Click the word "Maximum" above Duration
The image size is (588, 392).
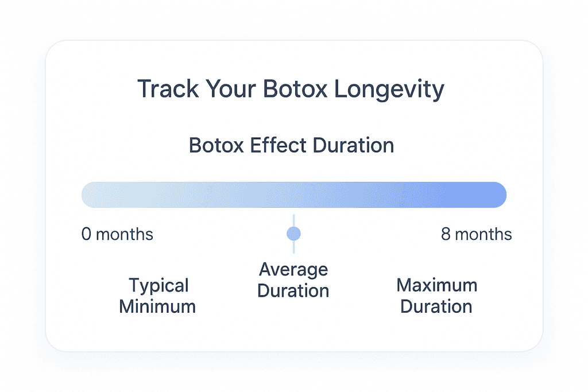pos(436,285)
